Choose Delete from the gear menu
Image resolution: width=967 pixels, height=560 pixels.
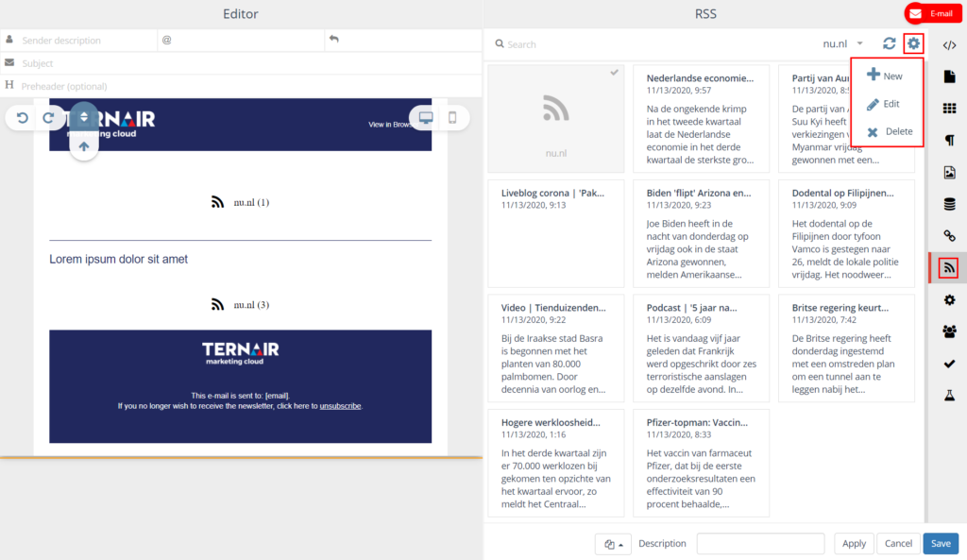(x=890, y=131)
